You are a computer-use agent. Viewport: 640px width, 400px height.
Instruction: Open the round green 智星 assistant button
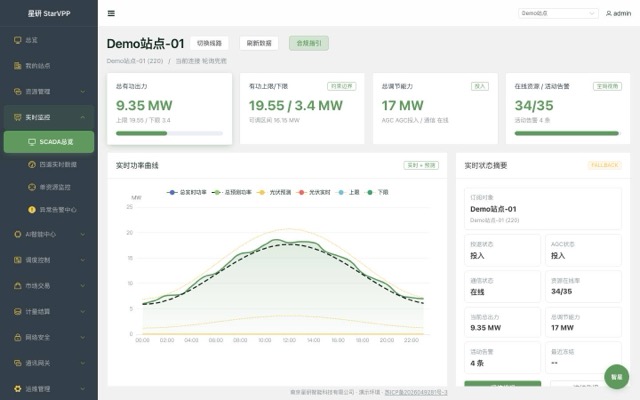616,377
